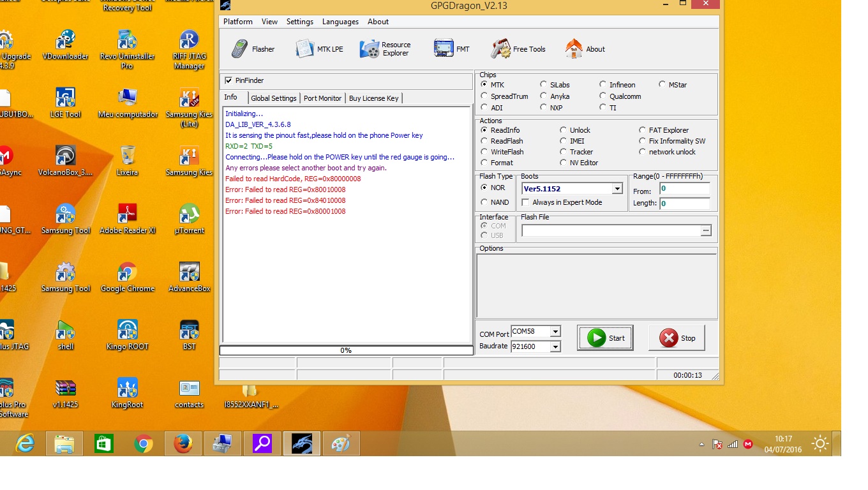868x490 pixels.
Task: Open RIFF JTAG Manager shortcut
Action: (x=189, y=49)
